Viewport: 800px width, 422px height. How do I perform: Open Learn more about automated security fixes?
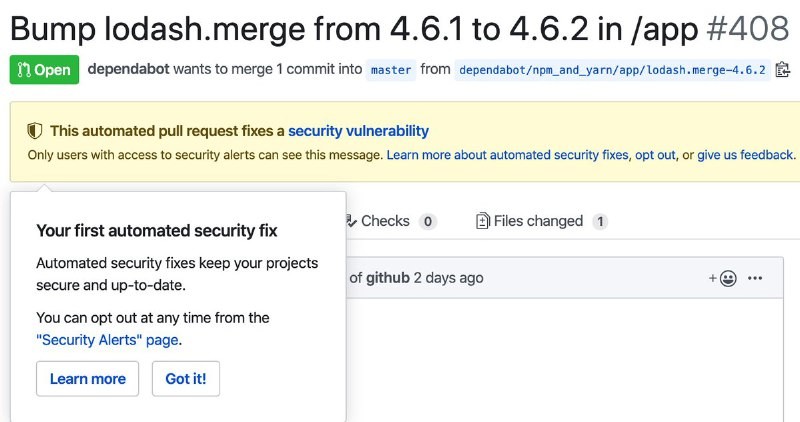click(507, 155)
